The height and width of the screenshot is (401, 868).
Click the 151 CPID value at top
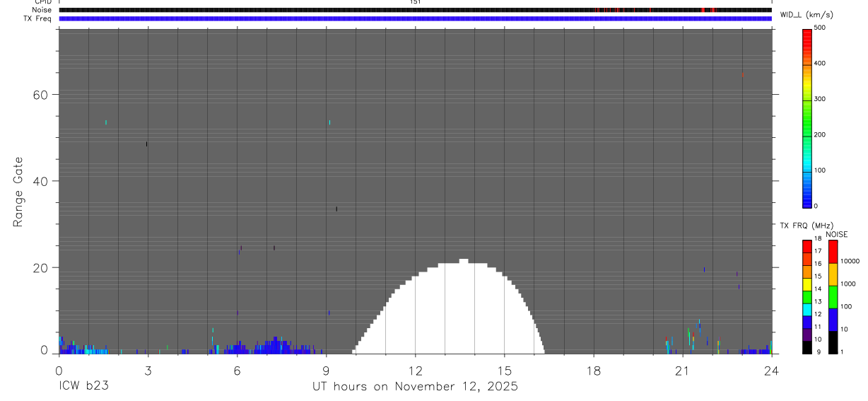[415, 2]
